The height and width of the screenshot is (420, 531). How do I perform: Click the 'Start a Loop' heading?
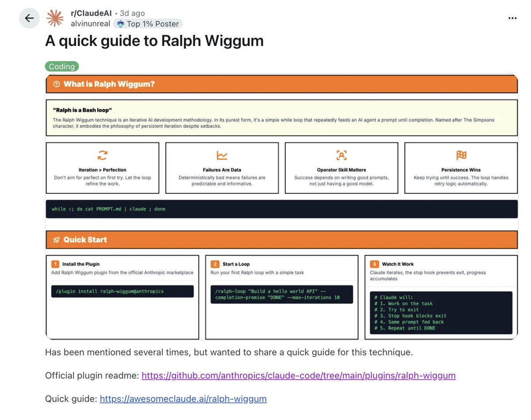tap(236, 264)
